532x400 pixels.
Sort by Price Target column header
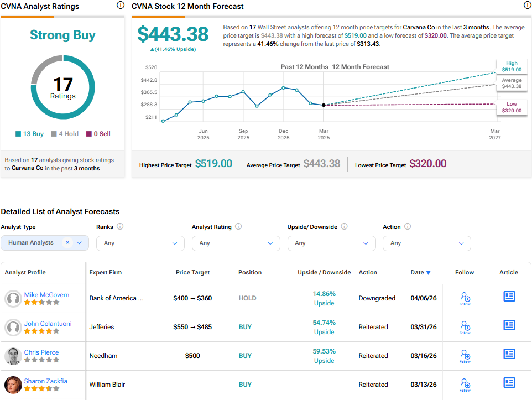[x=192, y=272]
